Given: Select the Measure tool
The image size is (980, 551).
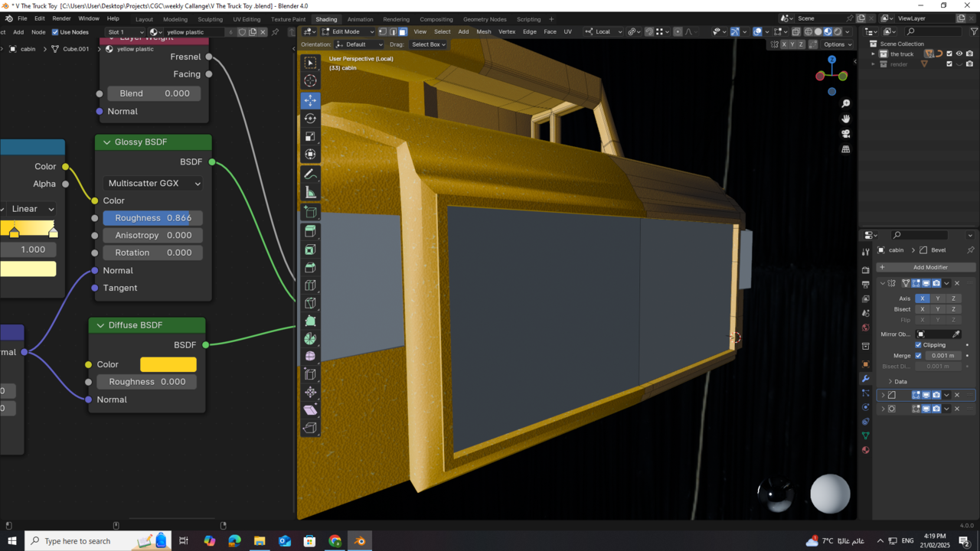Looking at the screenshot, I should click(310, 192).
